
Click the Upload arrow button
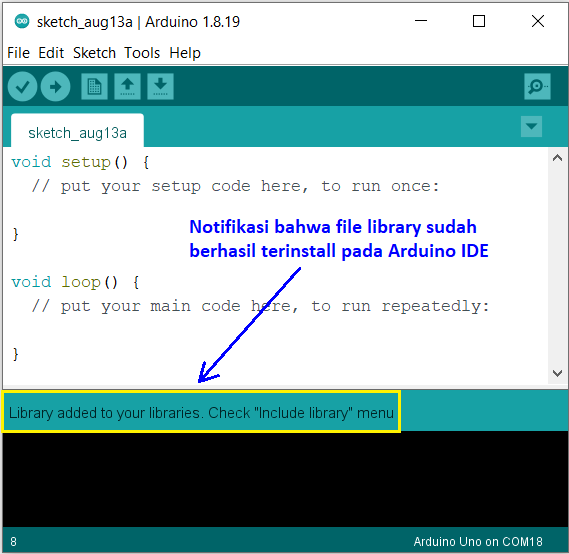coord(55,86)
